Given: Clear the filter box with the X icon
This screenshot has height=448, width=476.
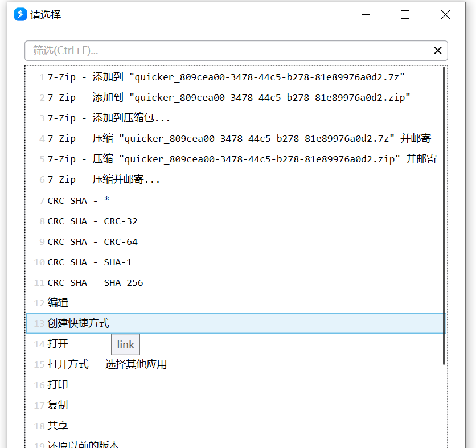Looking at the screenshot, I should click(437, 51).
